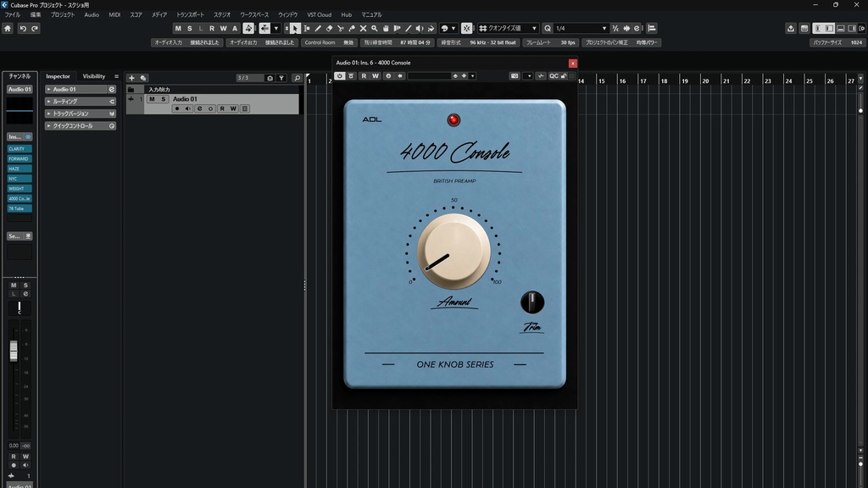The image size is (868, 488).
Task: Click the 76 Tube insert slot
Action: (19, 208)
